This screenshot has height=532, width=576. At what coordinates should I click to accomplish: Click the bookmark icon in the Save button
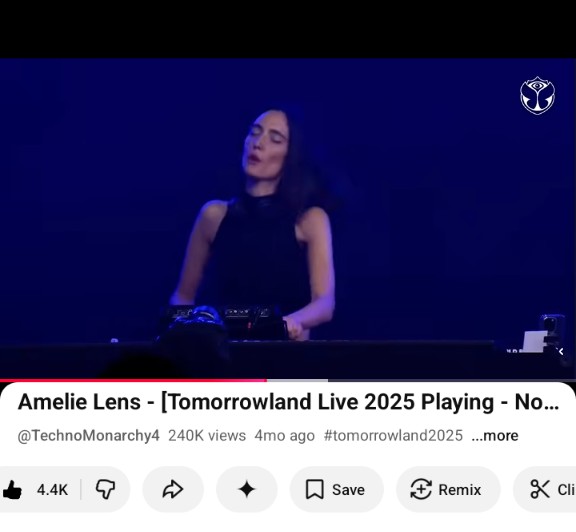tap(314, 489)
